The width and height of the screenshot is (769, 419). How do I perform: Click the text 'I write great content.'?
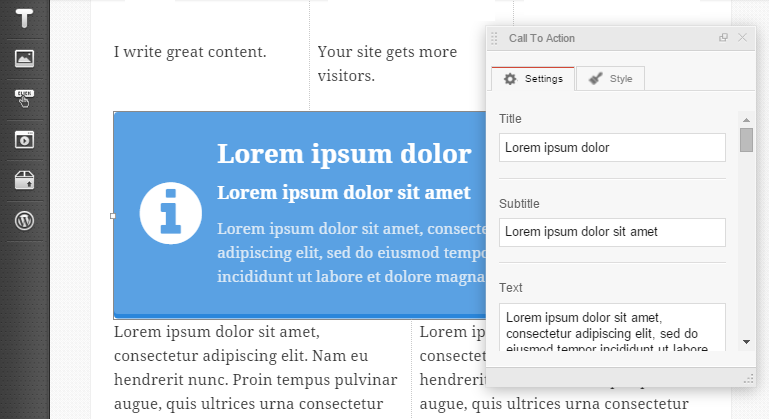click(190, 52)
